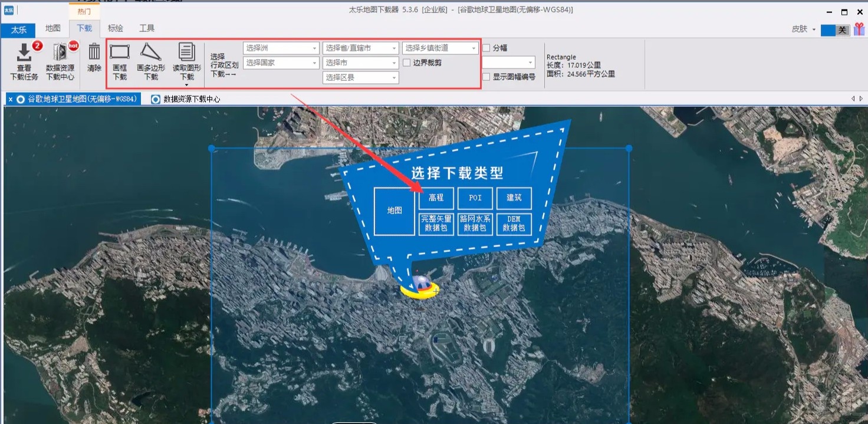Viewport: 868px width, 424px height.
Task: Click the 选择下载类型 popup heading
Action: [x=458, y=173]
